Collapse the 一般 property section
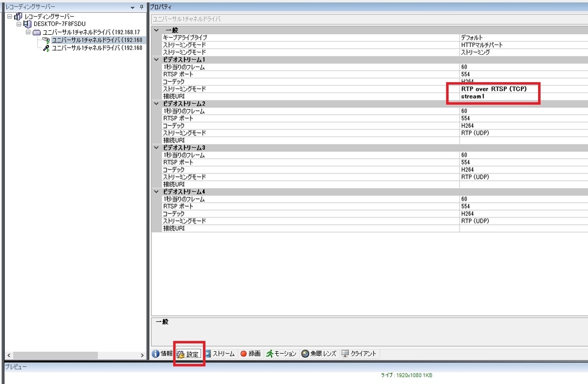This screenshot has height=384, width=588. 156,30
